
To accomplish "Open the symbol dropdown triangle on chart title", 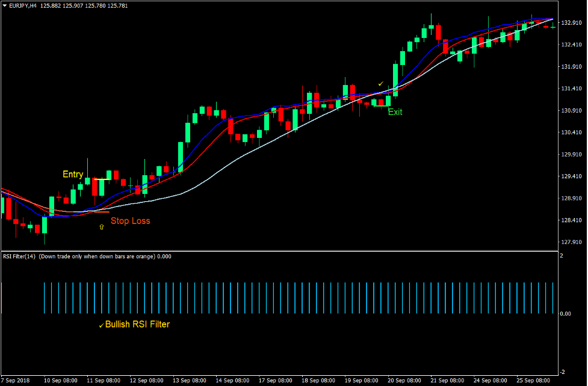I will click(x=6, y=5).
